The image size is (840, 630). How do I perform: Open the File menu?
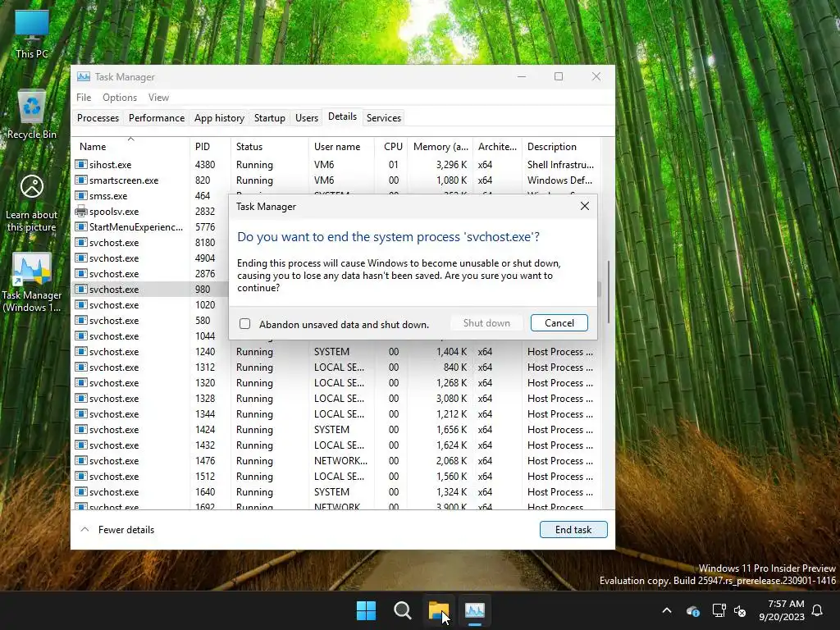pos(84,98)
